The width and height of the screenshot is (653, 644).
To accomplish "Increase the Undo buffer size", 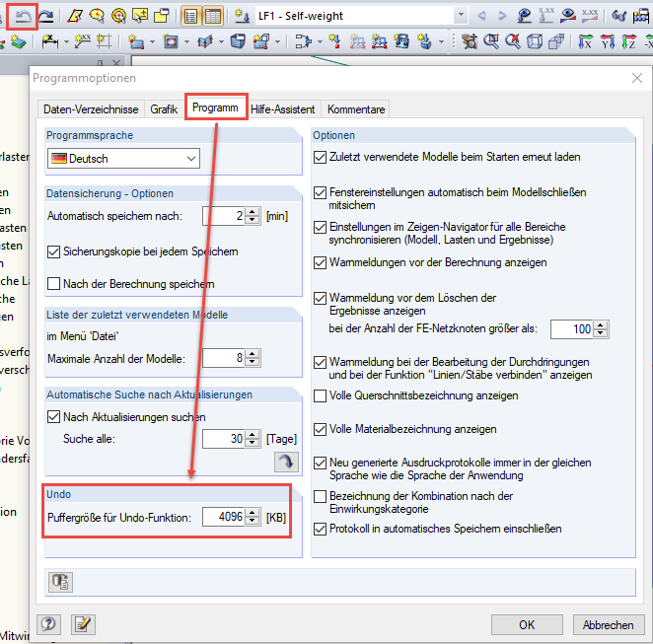I will 252,513.
